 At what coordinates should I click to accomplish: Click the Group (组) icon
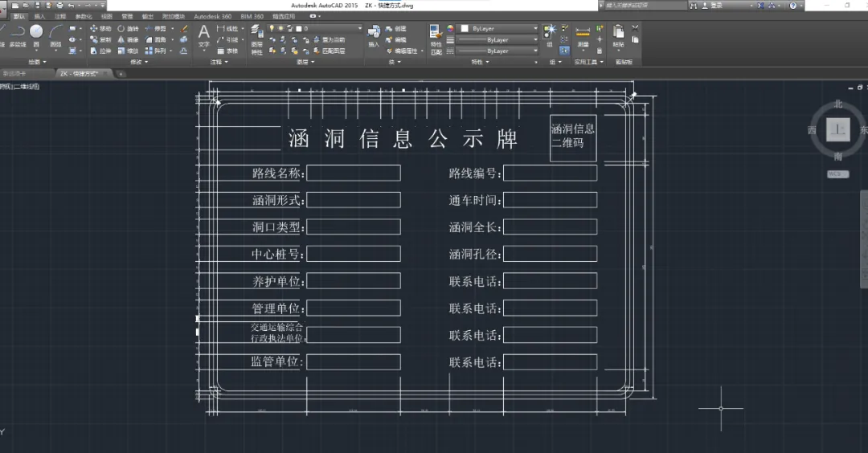549,36
